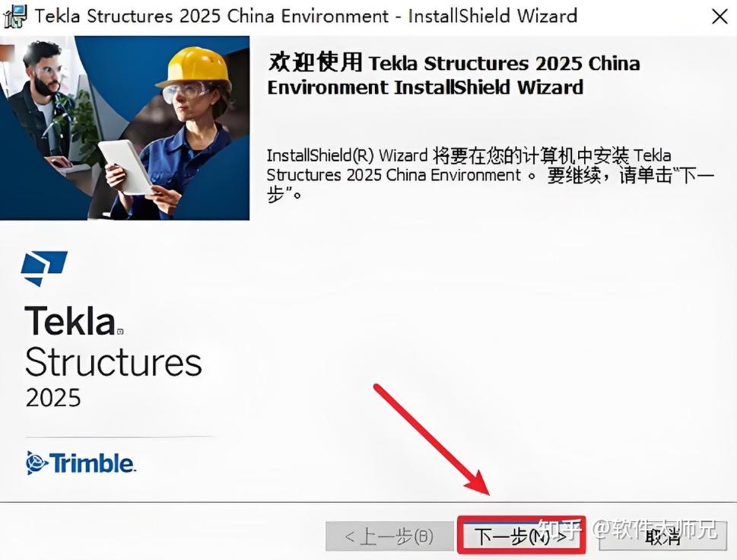Click the greyed-out 上一步(B) back button
Viewport: 737px width, 560px height.
[x=389, y=536]
